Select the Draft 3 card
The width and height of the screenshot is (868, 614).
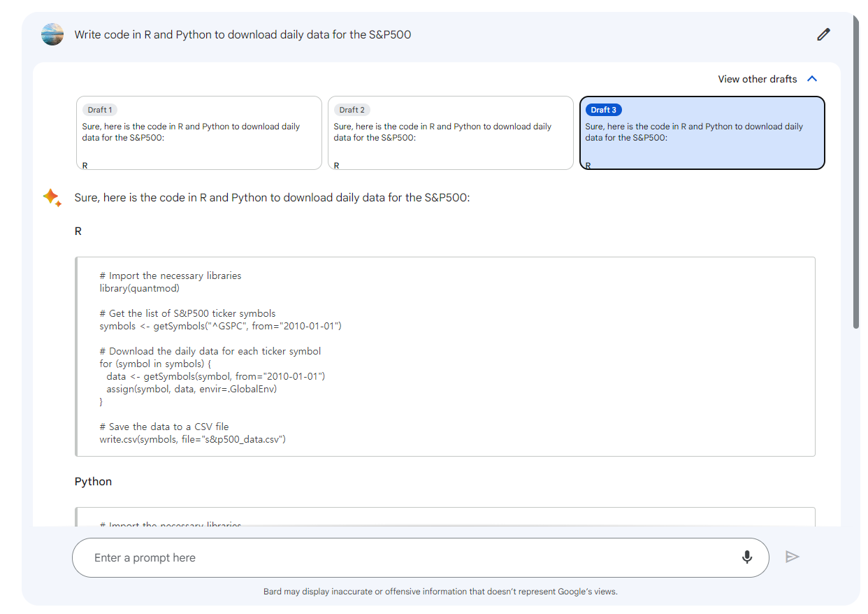click(702, 133)
